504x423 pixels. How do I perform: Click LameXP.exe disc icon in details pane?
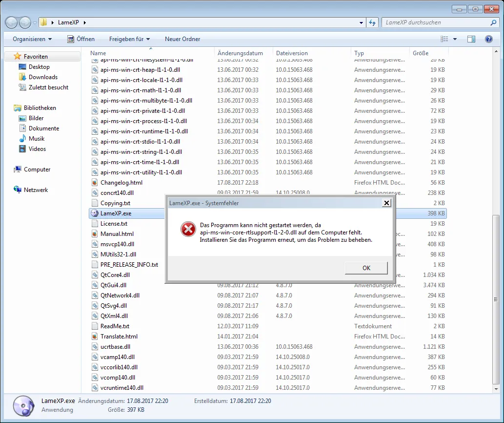[x=24, y=405]
